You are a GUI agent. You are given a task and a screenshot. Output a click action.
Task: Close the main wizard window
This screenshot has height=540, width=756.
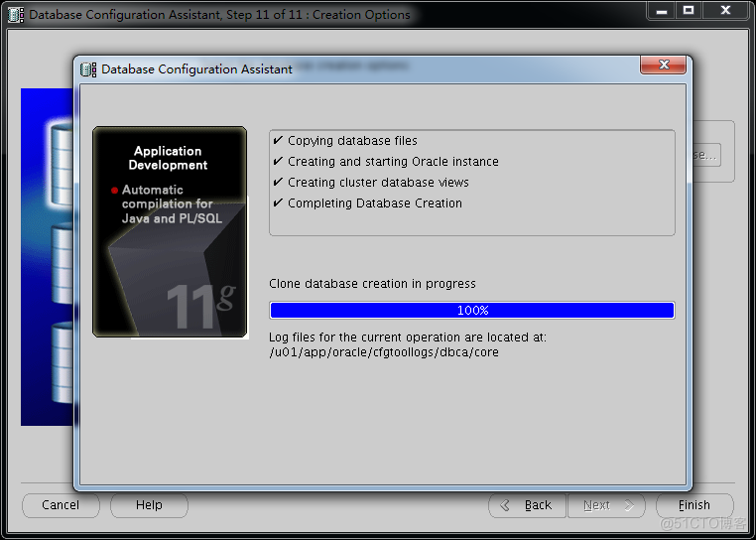tap(725, 11)
